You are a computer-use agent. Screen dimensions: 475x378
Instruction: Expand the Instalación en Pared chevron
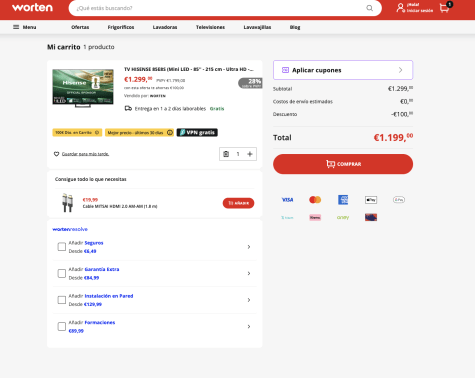(x=249, y=300)
